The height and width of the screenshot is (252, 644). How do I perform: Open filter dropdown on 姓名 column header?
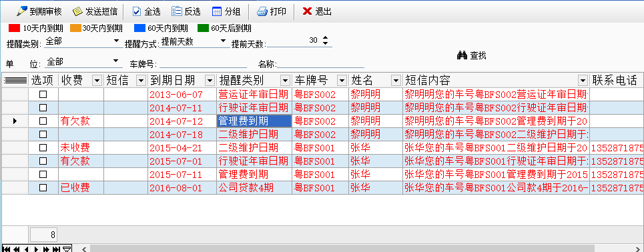pyautogui.click(x=396, y=80)
